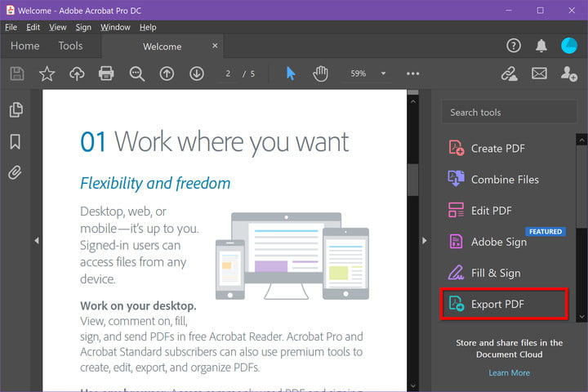The height and width of the screenshot is (392, 588).
Task: Click the Learn More link
Action: (509, 372)
